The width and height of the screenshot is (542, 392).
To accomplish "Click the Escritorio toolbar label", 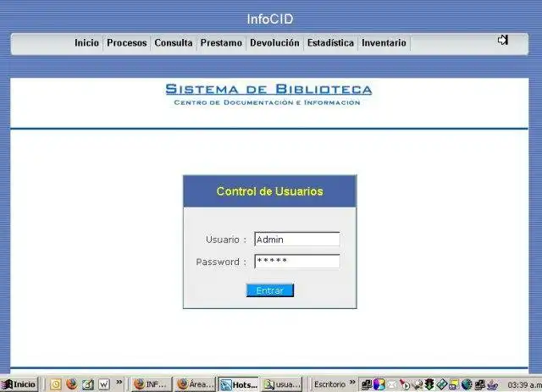I will (x=329, y=384).
